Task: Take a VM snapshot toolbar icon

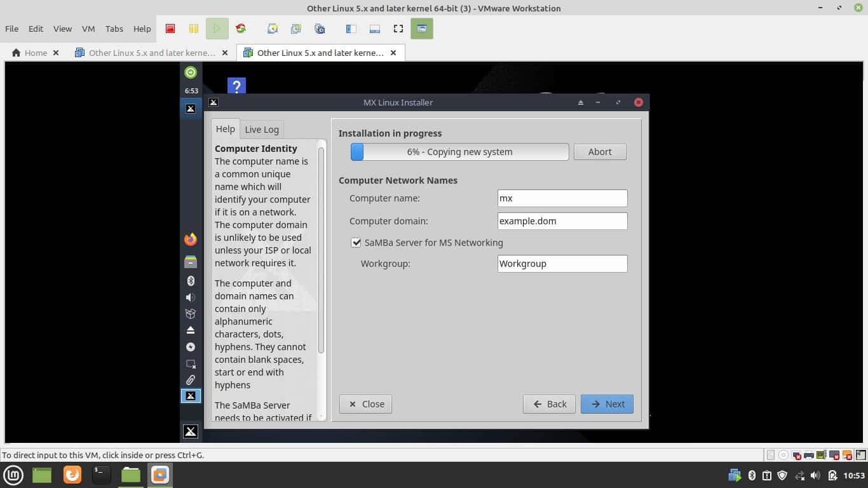Action: (x=273, y=29)
